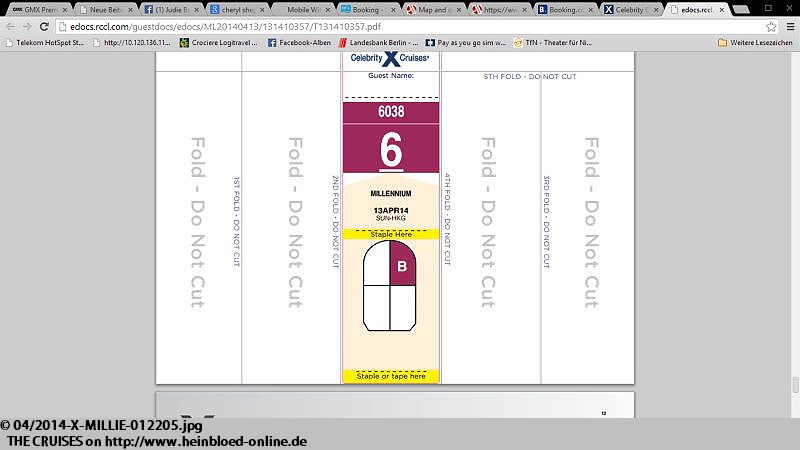This screenshot has height=450, width=800.
Task: Click the Facebook-Alben bookmark favicon
Action: [272, 43]
